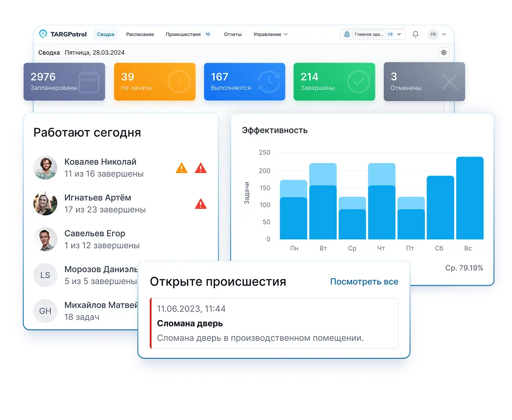Click the 10 incidents count badge
Viewport: 512px width, 420px height.
208,34
